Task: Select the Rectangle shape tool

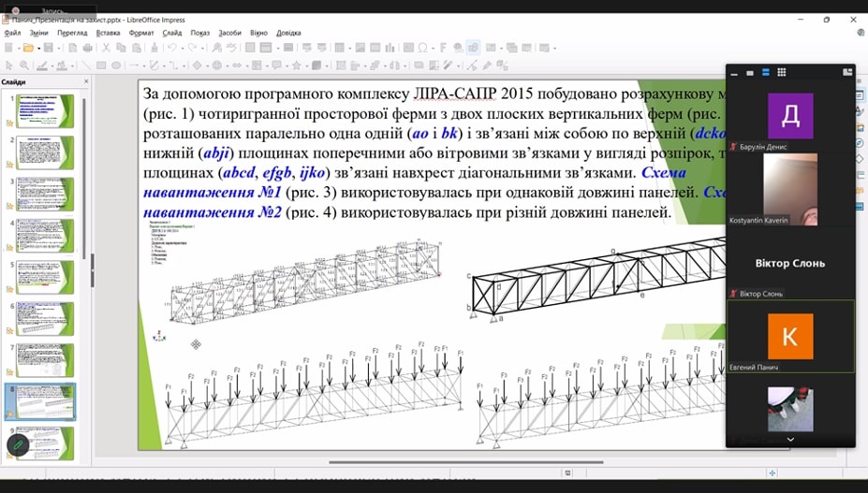Action: (101, 65)
